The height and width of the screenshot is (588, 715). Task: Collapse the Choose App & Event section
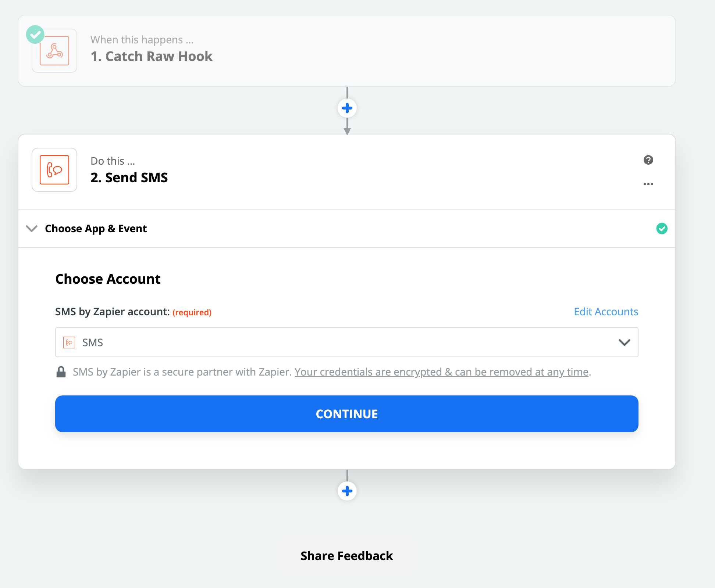(x=32, y=229)
